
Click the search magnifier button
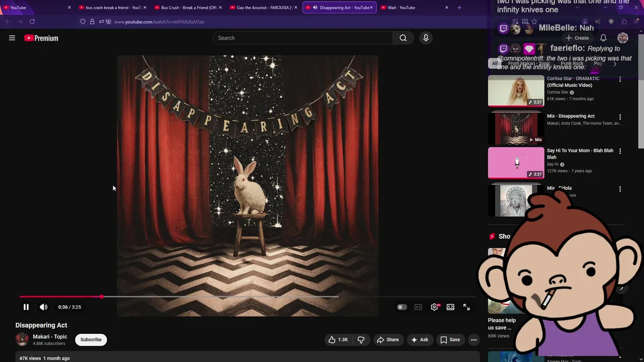click(x=403, y=38)
